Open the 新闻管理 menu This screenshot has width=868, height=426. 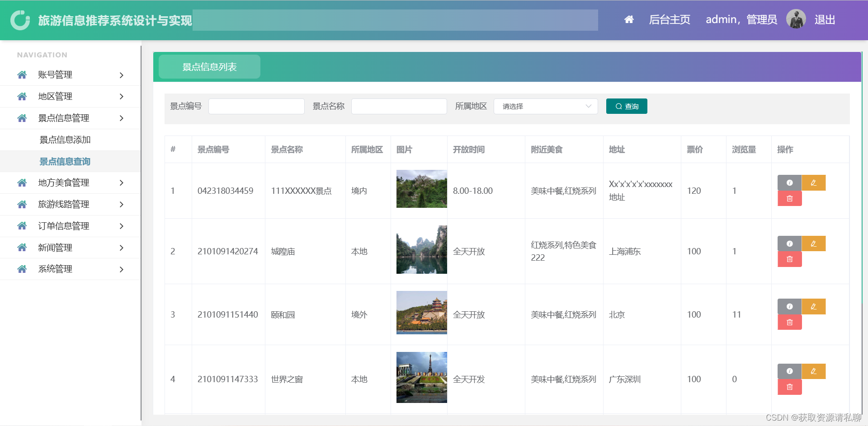[71, 248]
